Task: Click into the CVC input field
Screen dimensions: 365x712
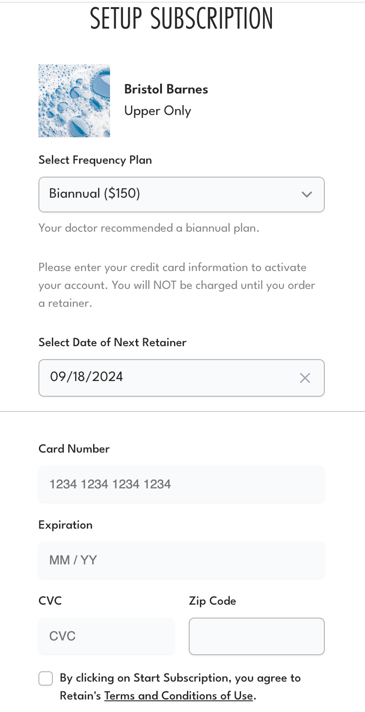Action: click(x=106, y=636)
